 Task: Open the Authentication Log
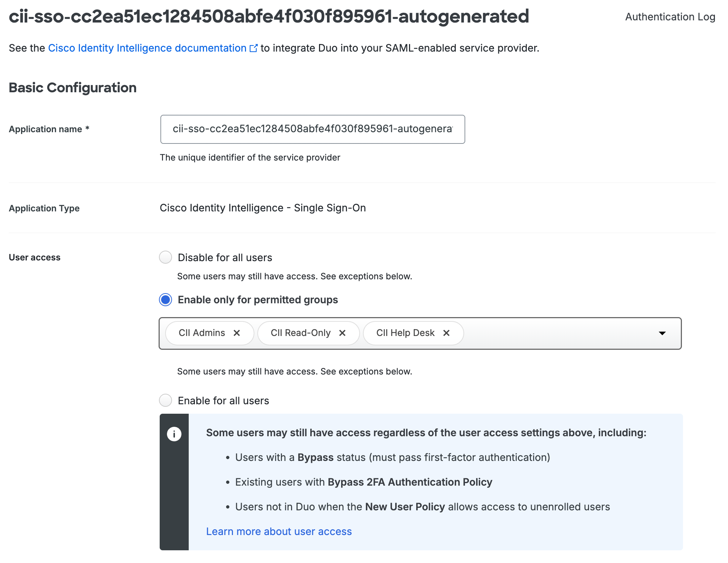point(670,17)
